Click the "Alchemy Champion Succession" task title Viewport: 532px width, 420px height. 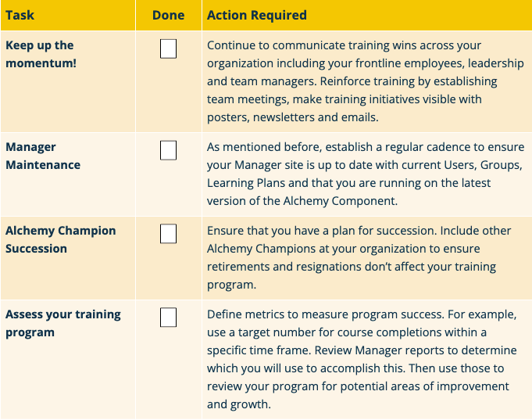tap(60, 239)
